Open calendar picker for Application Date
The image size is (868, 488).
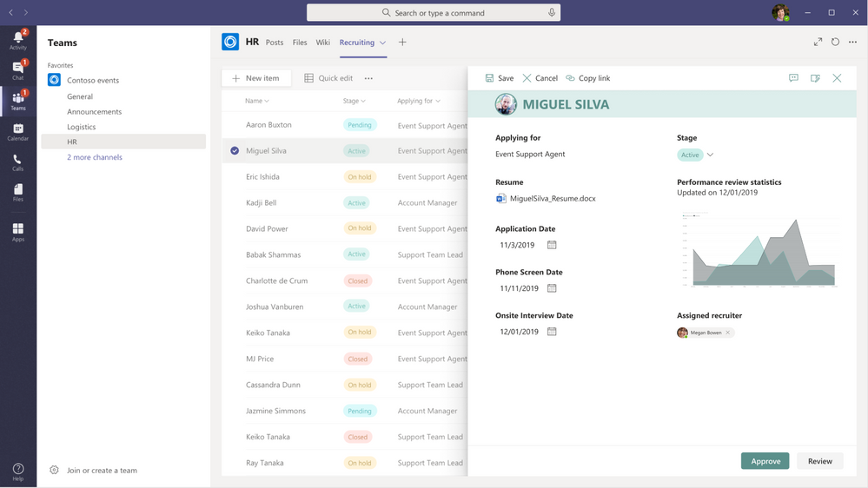pyautogui.click(x=552, y=245)
